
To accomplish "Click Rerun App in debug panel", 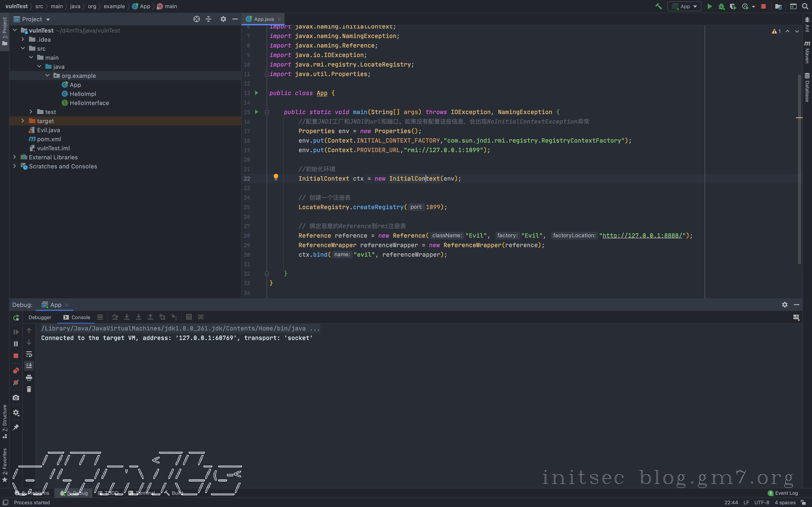I will point(16,318).
